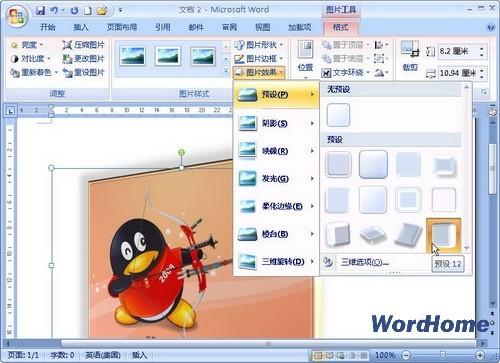This screenshot has width=500, height=363.
Task: Go to the 审阅 ribbon tab
Action: [229, 27]
